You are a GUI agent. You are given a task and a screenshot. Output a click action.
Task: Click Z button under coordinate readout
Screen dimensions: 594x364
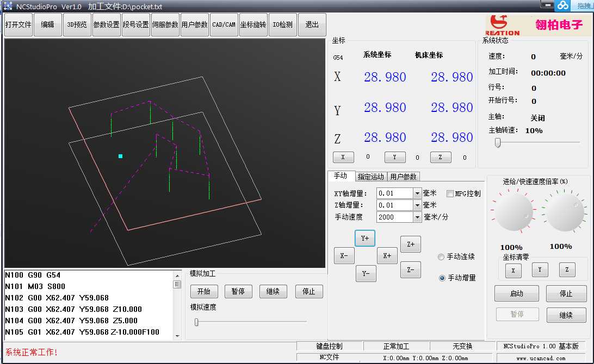(x=441, y=157)
